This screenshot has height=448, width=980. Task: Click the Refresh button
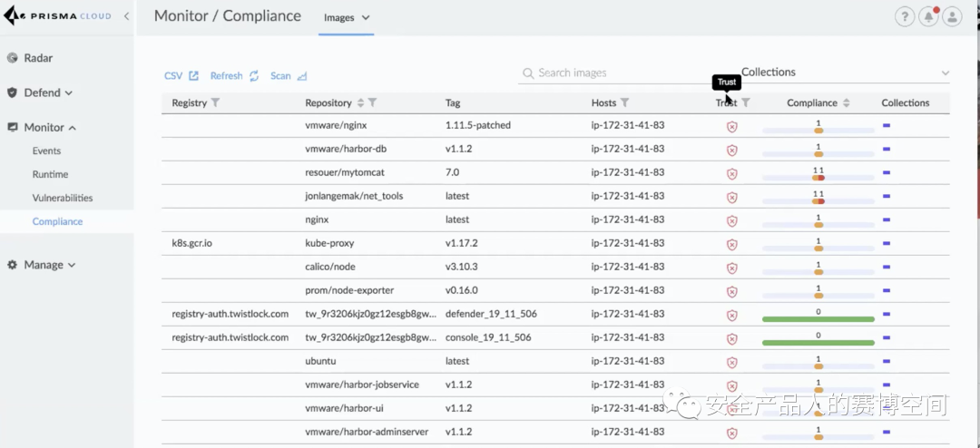point(234,76)
